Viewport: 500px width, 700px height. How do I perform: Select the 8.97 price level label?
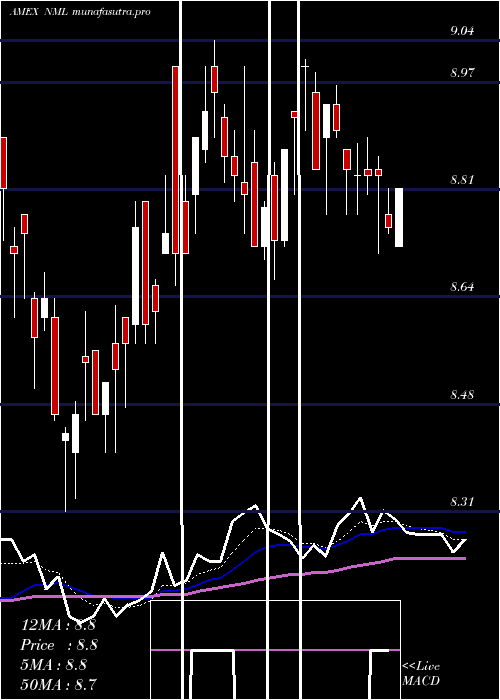click(x=462, y=72)
